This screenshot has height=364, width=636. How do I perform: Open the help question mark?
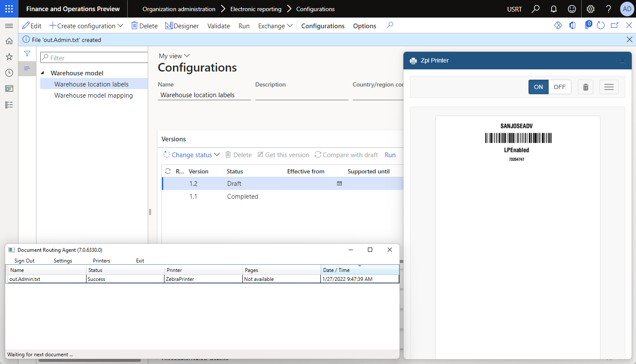[609, 9]
